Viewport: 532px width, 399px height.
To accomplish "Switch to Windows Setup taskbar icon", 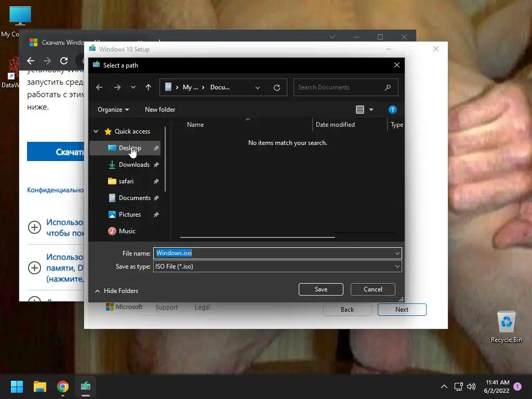I will 86,387.
